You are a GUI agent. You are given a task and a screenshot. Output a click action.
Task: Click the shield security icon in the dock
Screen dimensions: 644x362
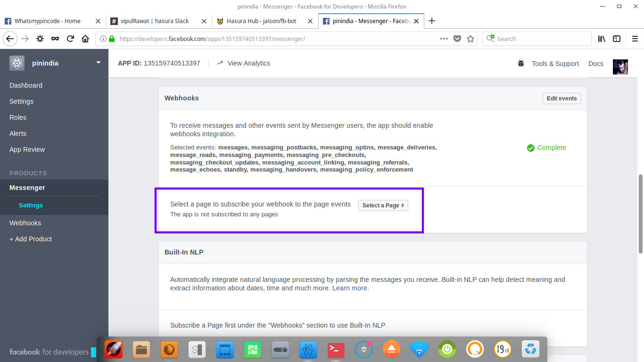(364, 350)
